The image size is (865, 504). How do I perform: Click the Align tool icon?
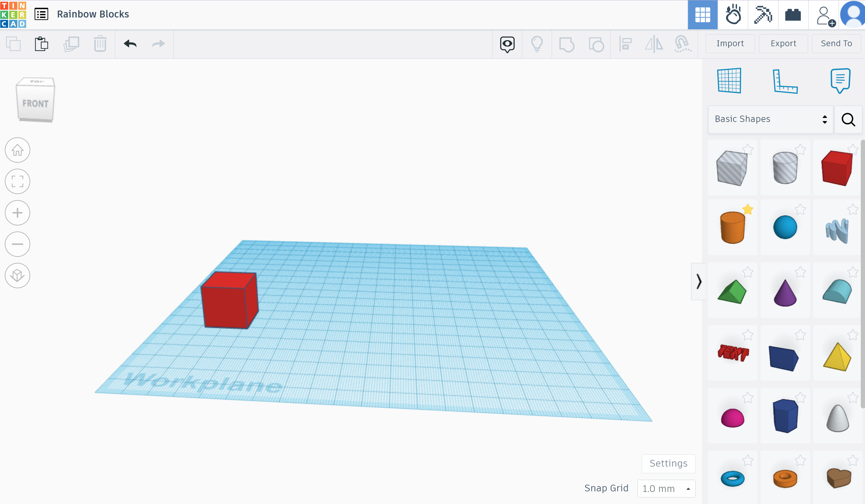625,44
